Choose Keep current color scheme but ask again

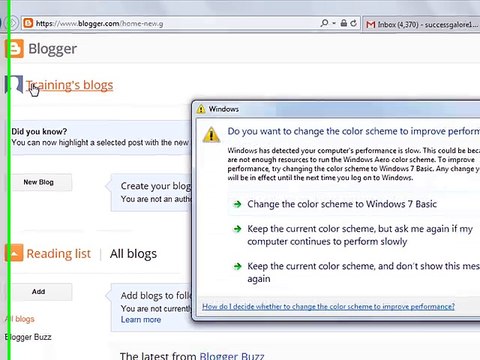360,235
